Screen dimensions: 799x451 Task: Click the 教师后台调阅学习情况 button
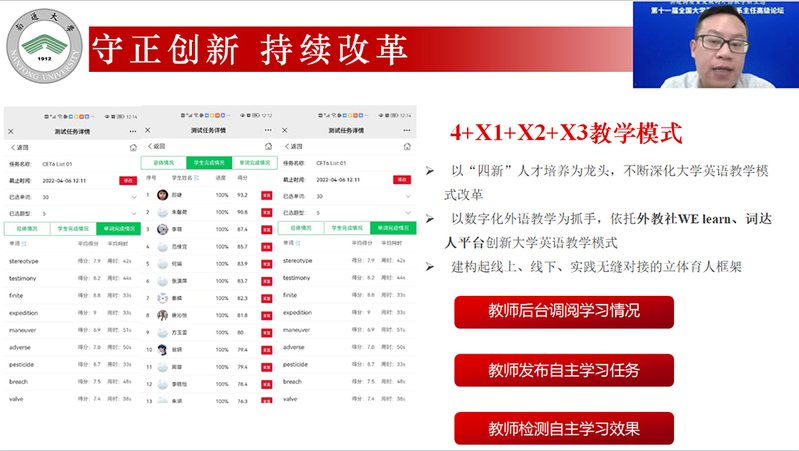coord(563,311)
